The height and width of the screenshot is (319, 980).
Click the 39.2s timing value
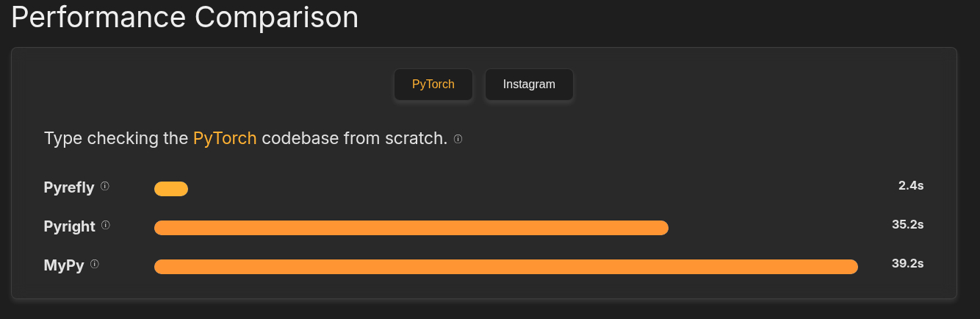pos(908,263)
